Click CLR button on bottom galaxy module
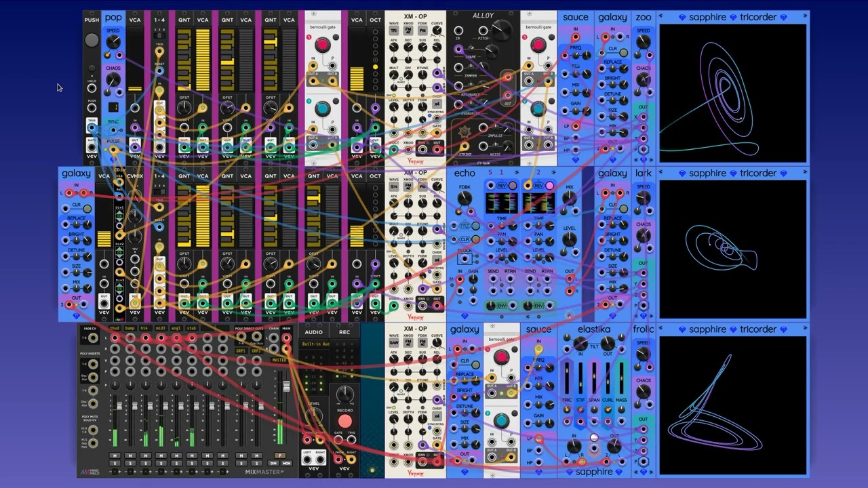 tap(475, 365)
